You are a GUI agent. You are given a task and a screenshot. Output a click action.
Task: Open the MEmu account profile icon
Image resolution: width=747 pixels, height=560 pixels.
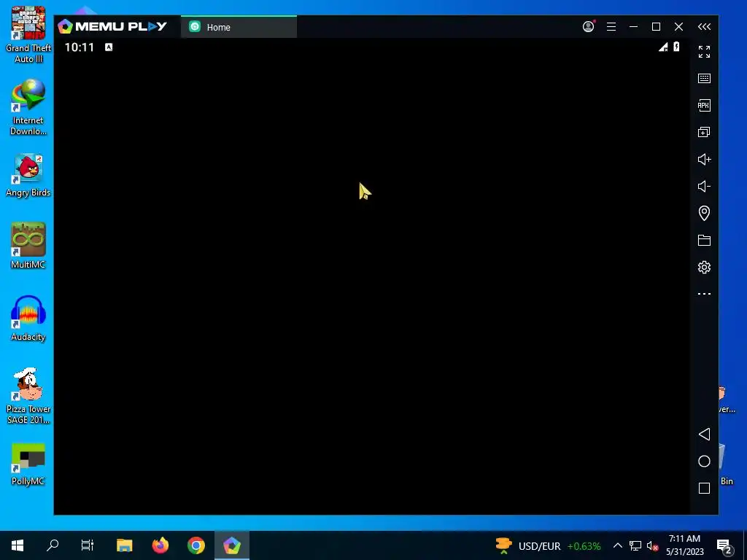pos(589,27)
